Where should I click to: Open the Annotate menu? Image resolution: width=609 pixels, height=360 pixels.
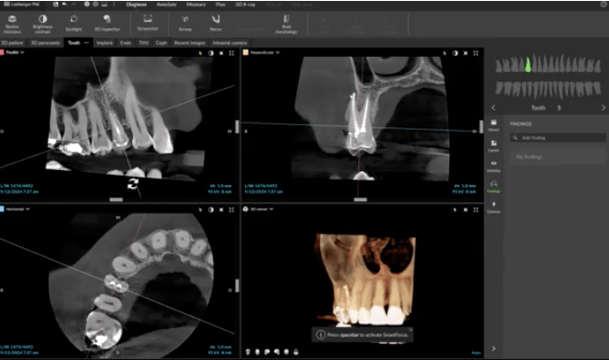166,5
